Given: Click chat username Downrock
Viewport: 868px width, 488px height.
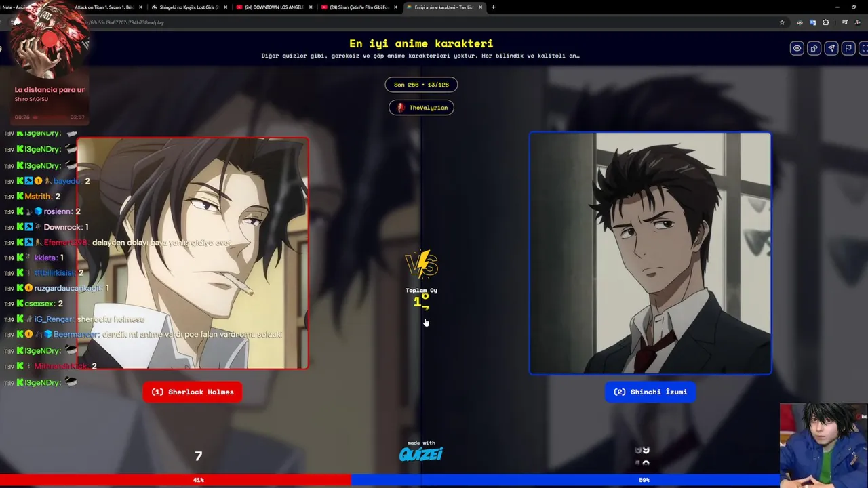Looking at the screenshot, I should 62,227.
